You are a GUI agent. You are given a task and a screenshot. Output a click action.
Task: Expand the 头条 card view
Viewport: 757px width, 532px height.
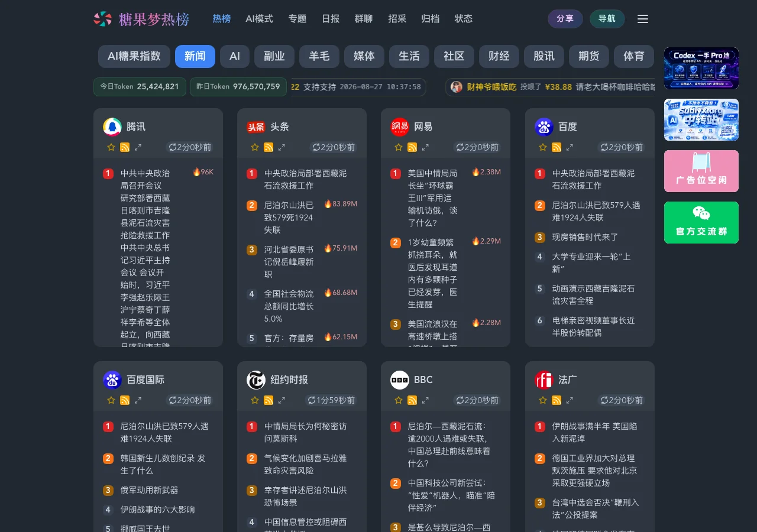pos(282,147)
